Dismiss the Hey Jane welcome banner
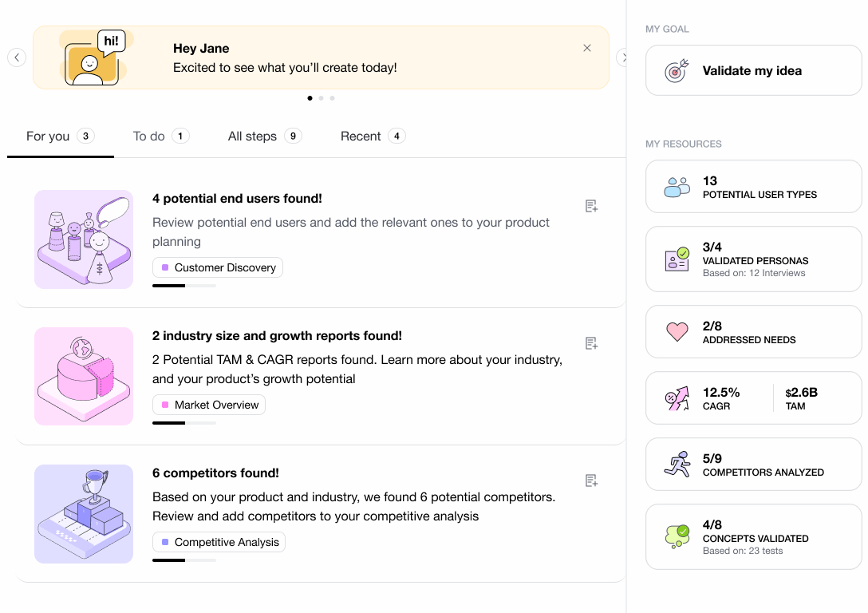 click(x=587, y=48)
